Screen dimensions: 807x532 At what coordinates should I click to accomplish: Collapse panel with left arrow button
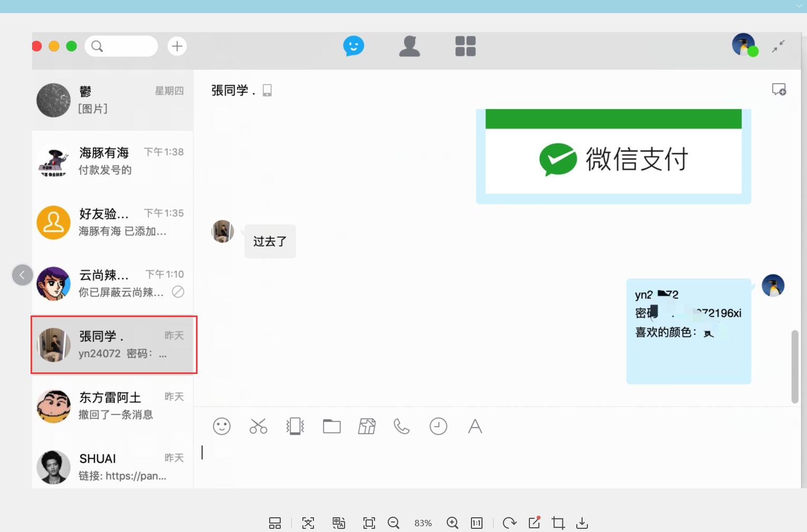[x=23, y=275]
